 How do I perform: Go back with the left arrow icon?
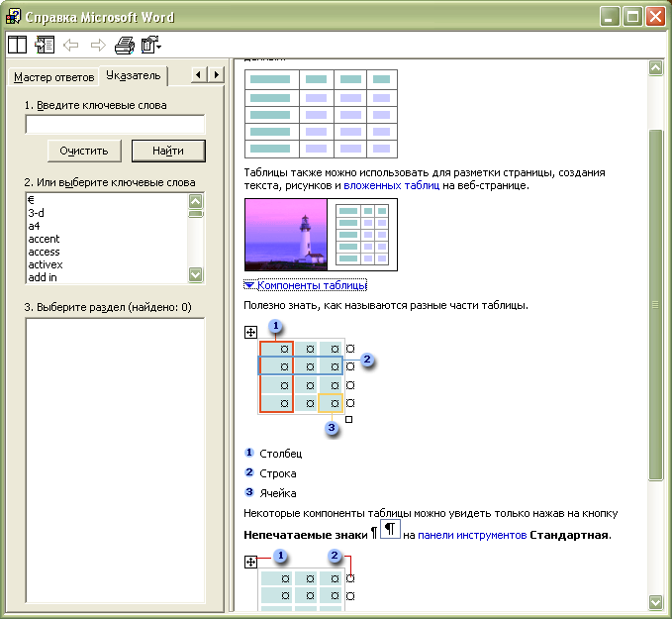71,45
